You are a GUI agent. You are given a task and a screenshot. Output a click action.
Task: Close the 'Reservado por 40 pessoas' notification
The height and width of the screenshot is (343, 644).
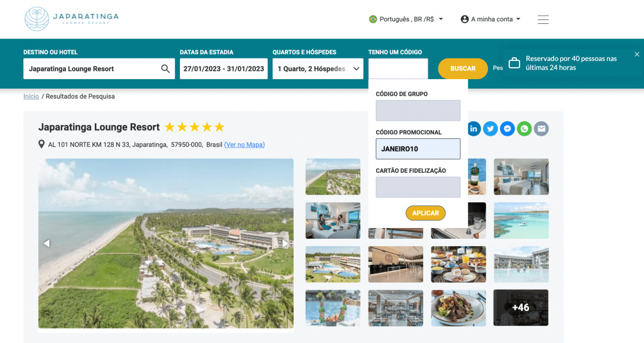point(636,54)
